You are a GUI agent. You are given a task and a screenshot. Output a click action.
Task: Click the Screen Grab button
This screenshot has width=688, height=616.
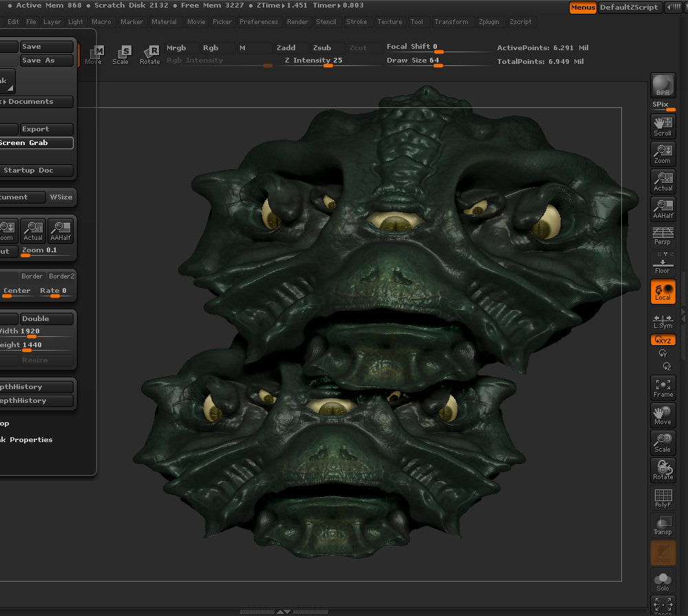36,143
